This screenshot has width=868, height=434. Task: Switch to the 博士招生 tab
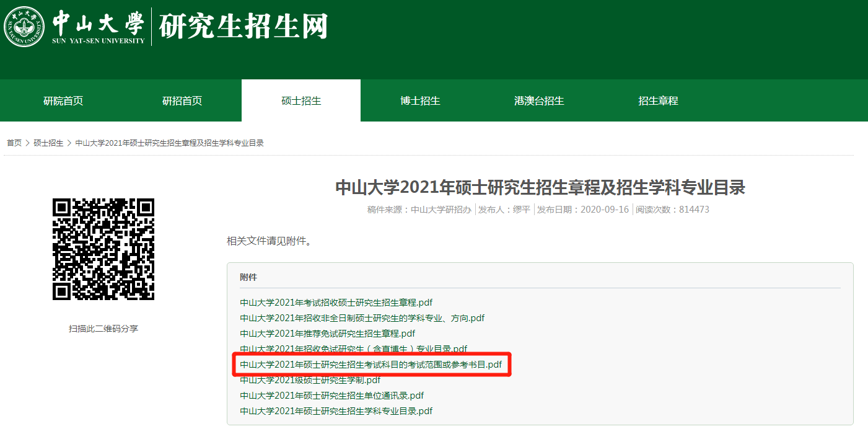420,100
